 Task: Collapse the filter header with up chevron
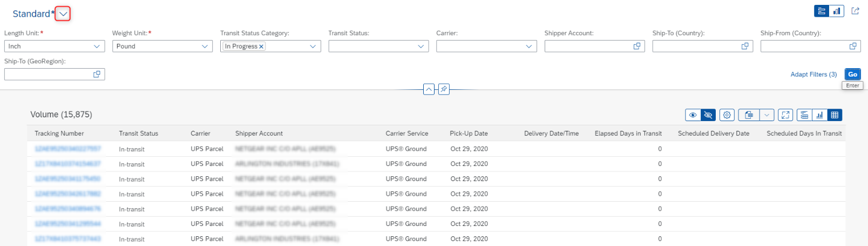pos(429,89)
